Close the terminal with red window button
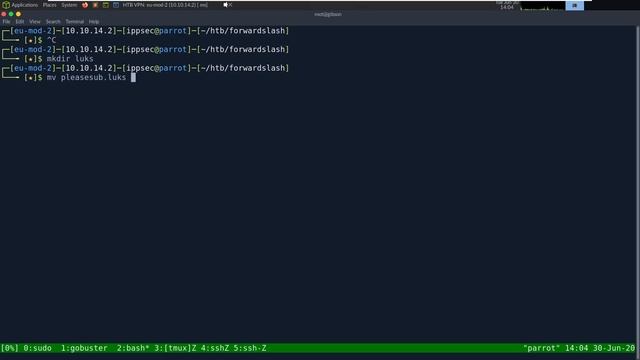This screenshot has height=360, width=640. click(4, 14)
